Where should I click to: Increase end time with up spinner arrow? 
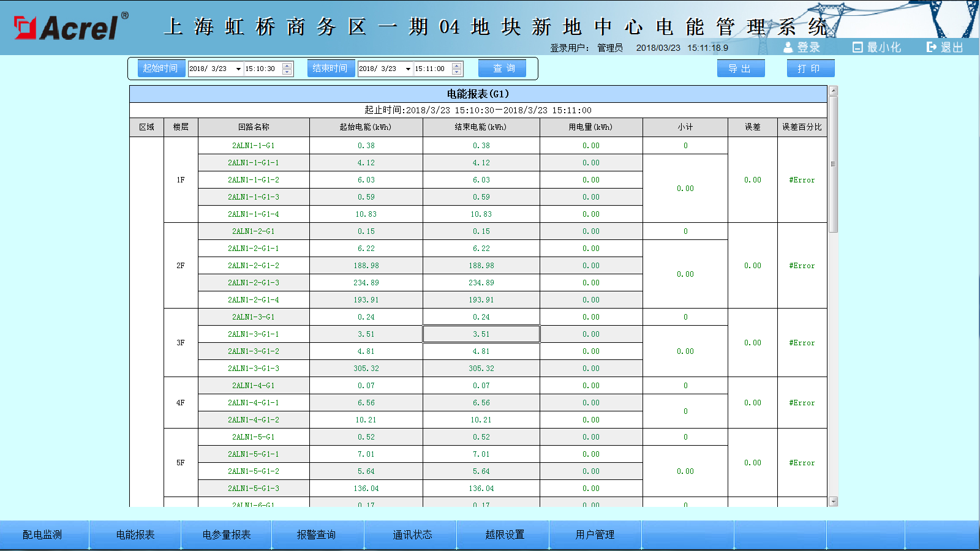coord(457,66)
